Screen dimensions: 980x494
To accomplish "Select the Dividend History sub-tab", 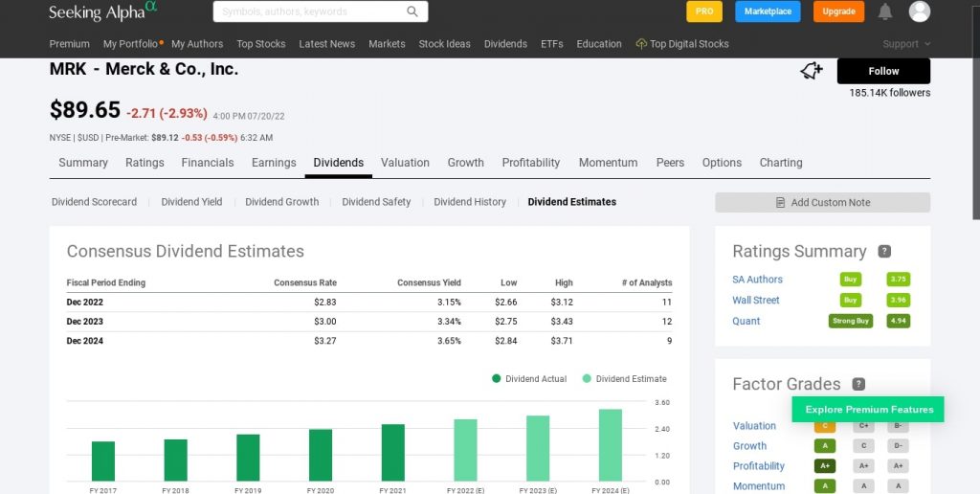I will point(470,202).
